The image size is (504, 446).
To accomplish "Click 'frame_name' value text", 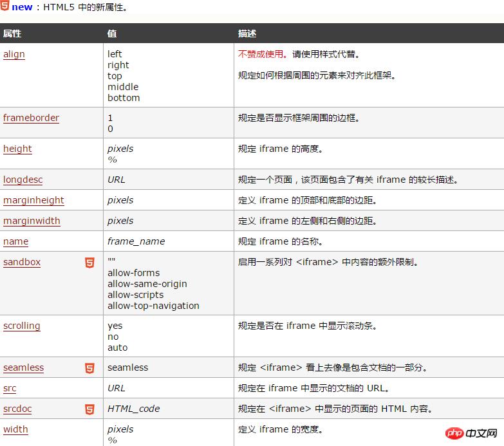I will click(136, 241).
